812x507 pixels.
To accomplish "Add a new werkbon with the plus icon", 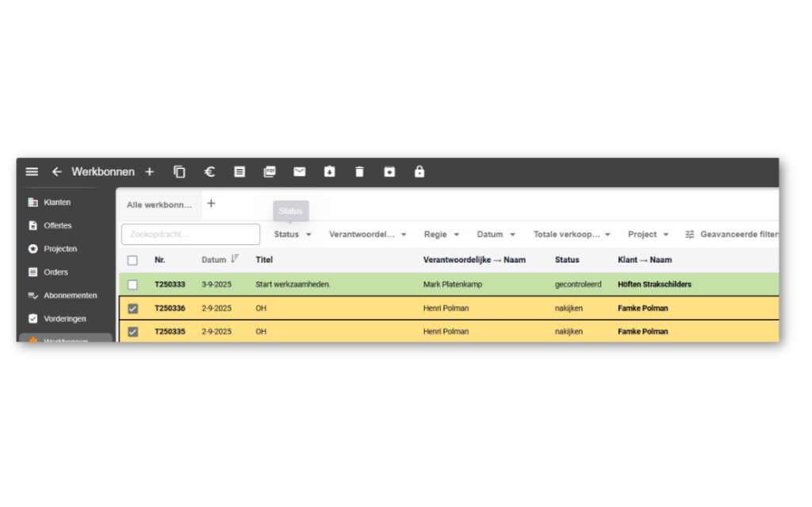I will pyautogui.click(x=149, y=172).
